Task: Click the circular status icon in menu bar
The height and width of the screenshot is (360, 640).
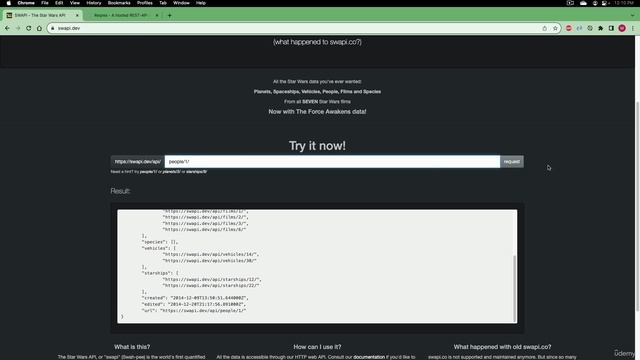Action: click(595, 3)
